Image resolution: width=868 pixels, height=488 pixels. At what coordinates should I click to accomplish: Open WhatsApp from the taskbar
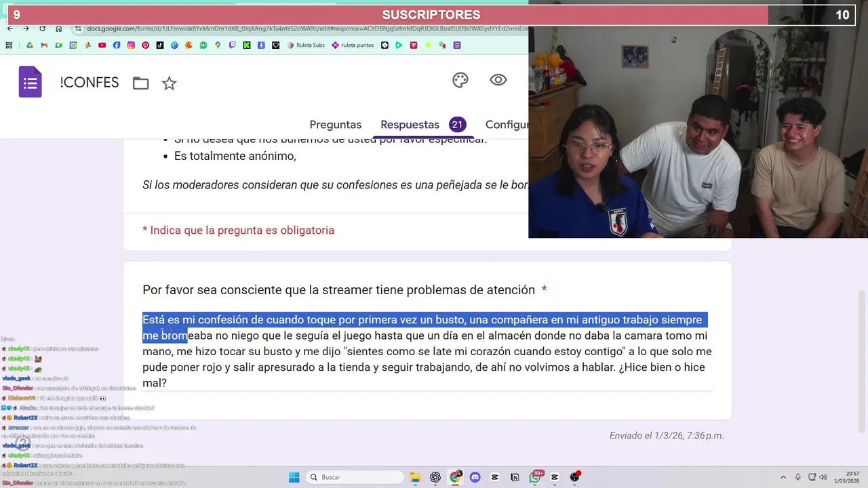[535, 477]
